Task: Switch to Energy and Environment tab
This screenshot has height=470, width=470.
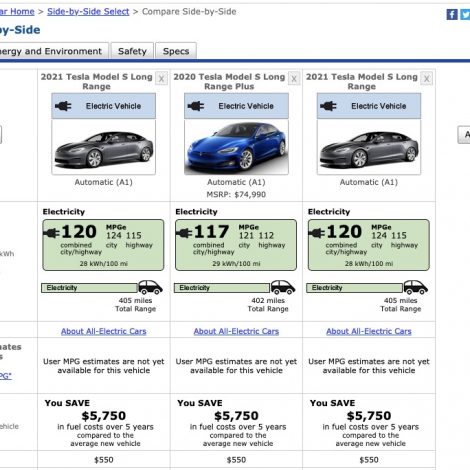Action: 52,51
